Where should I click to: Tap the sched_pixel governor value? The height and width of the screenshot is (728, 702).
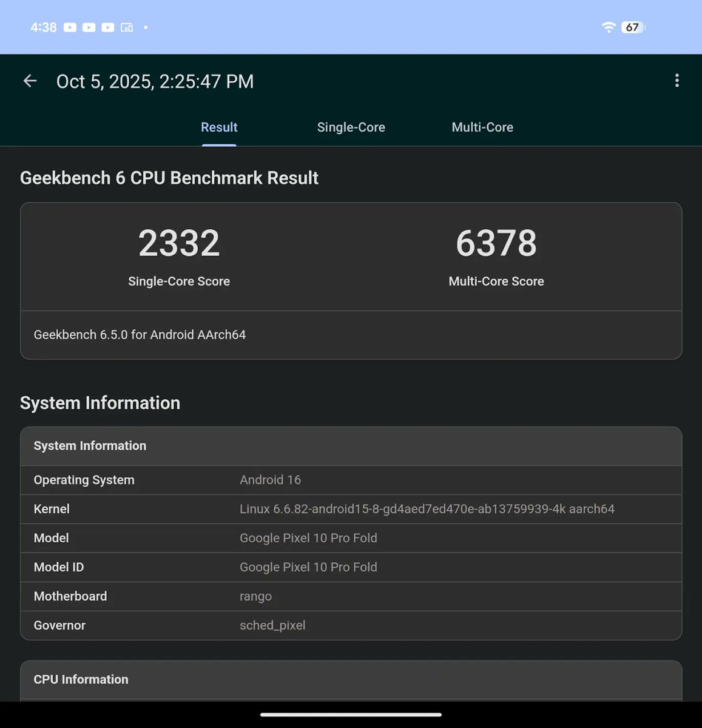[x=272, y=625]
